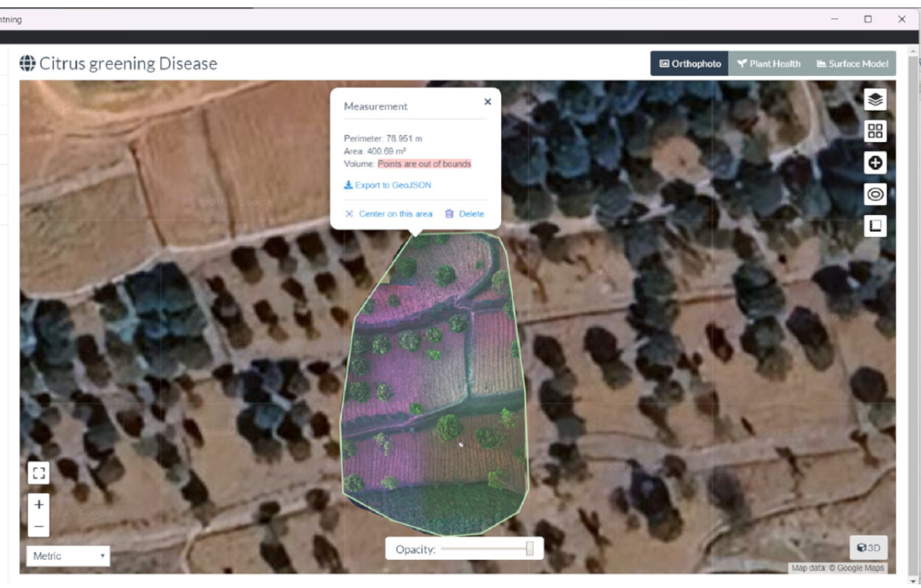Screen dimensions: 921x588
Task: Click the Points are out of bounds warning
Action: pos(424,164)
